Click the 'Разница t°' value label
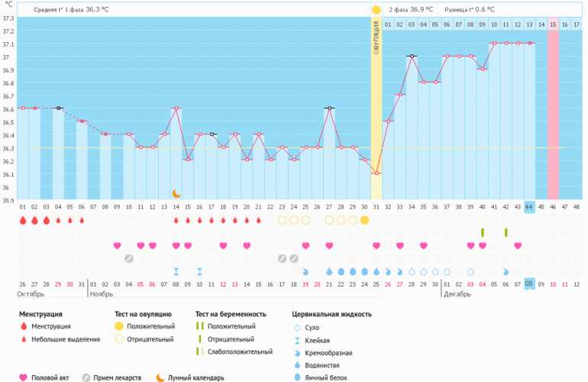The height and width of the screenshot is (382, 588). 470,10
